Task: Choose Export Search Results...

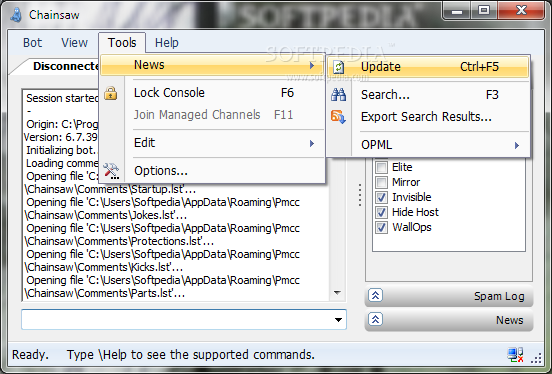Action: pyautogui.click(x=428, y=117)
